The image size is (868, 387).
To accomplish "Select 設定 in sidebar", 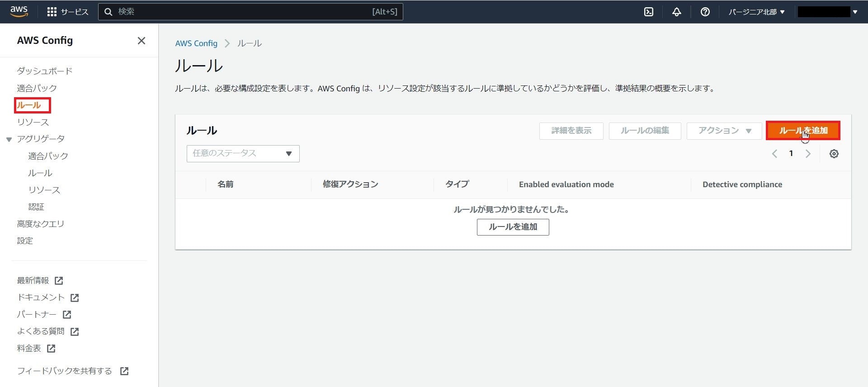I will [25, 241].
